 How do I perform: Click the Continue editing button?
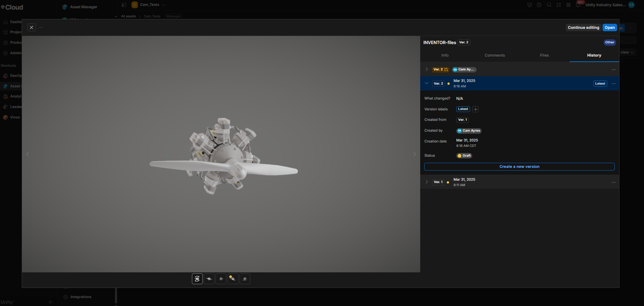coord(583,28)
